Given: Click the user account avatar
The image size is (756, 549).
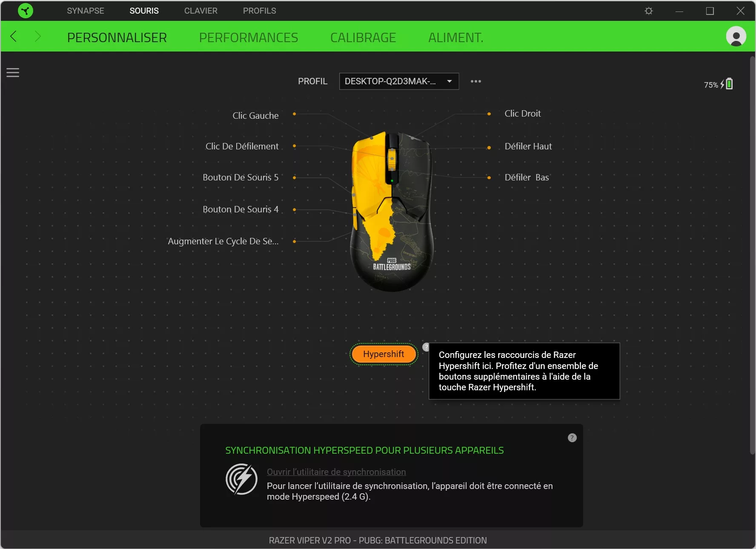Looking at the screenshot, I should click(736, 37).
